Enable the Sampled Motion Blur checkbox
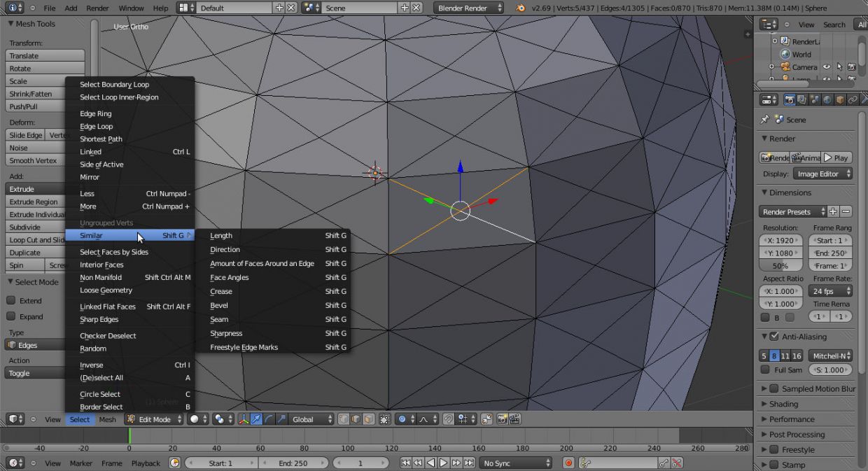The width and height of the screenshot is (868, 471). click(774, 388)
